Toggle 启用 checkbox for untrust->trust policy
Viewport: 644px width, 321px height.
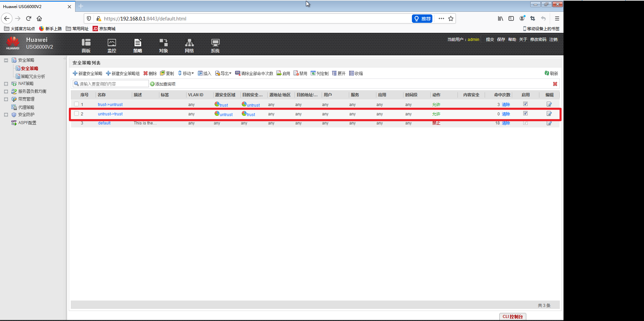[x=525, y=113]
